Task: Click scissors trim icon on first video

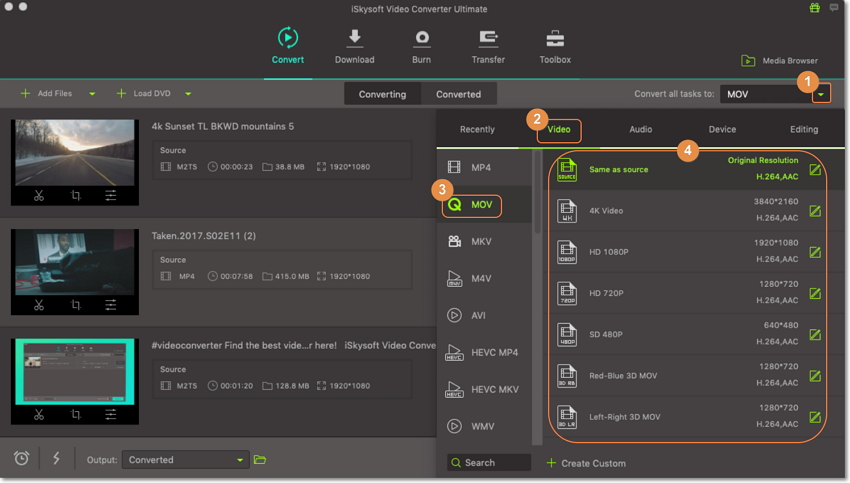Action: pos(38,195)
